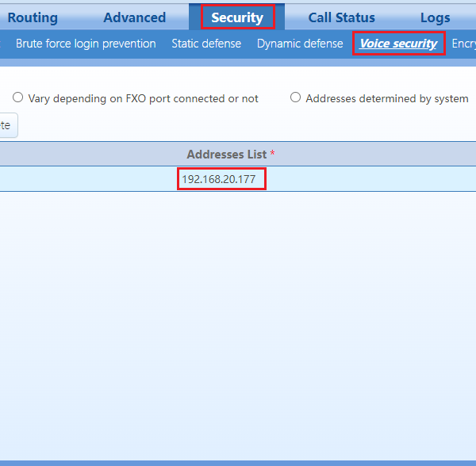Click the 'Addresses determined by system' label text
476x466 pixels.
coord(387,99)
